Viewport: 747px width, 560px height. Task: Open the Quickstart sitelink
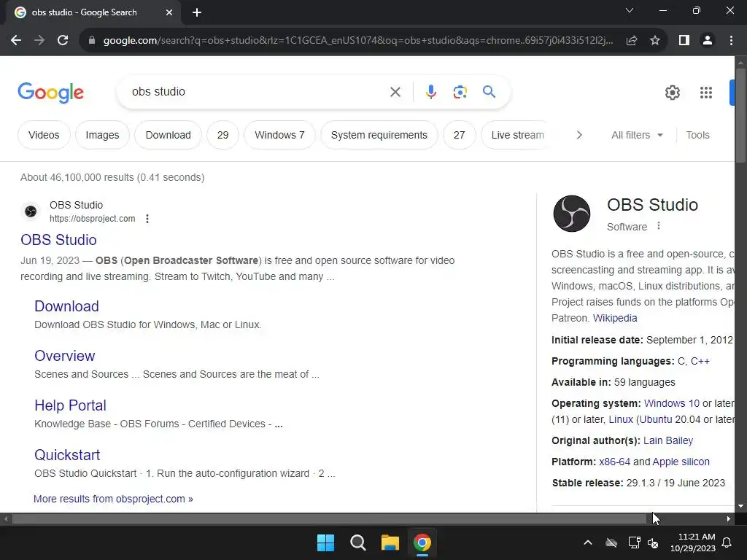point(67,455)
